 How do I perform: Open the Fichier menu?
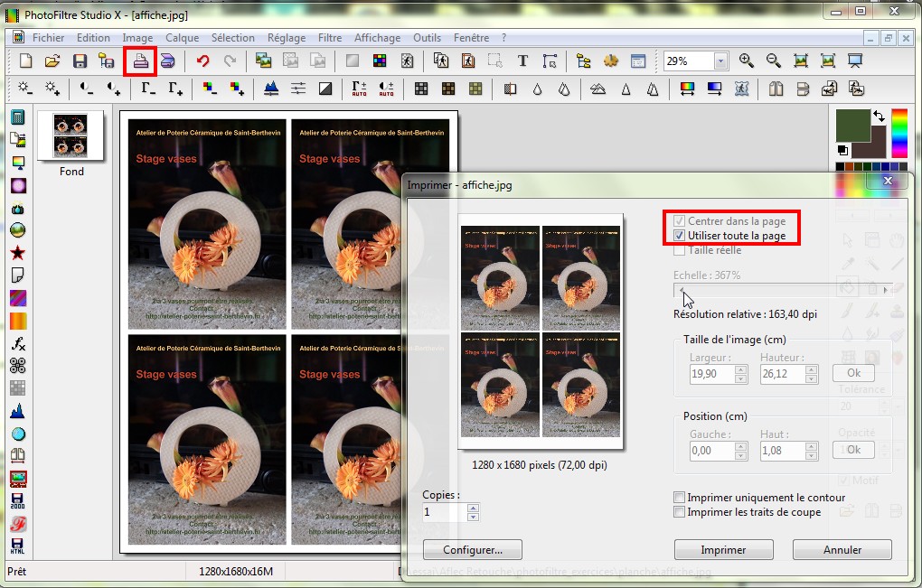click(x=48, y=38)
